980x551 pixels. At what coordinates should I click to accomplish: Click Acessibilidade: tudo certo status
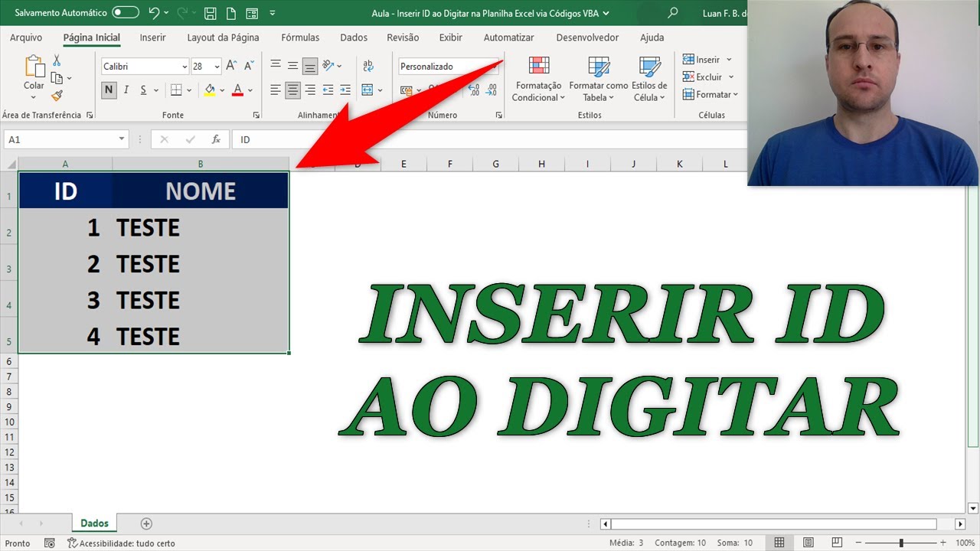(121, 543)
